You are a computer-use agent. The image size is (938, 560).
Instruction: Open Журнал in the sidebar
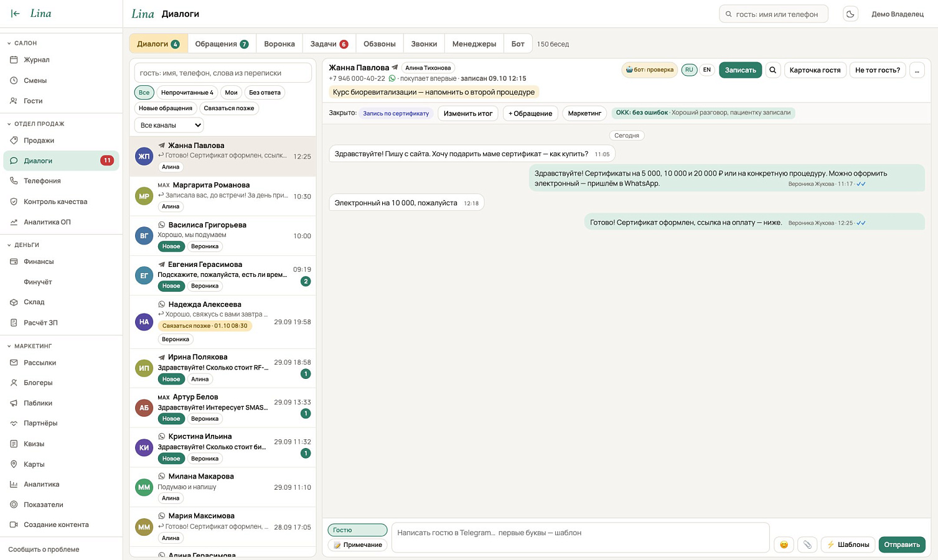(x=61, y=60)
